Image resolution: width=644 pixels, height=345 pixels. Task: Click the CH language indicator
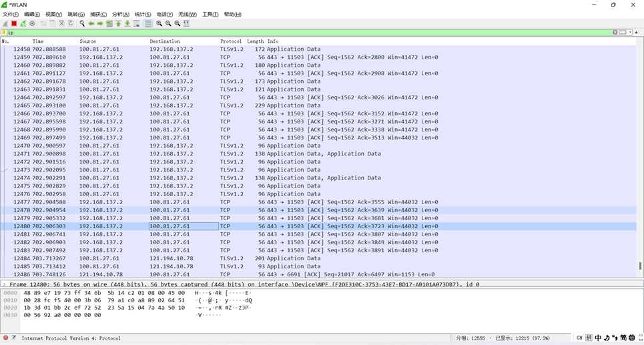click(579, 338)
